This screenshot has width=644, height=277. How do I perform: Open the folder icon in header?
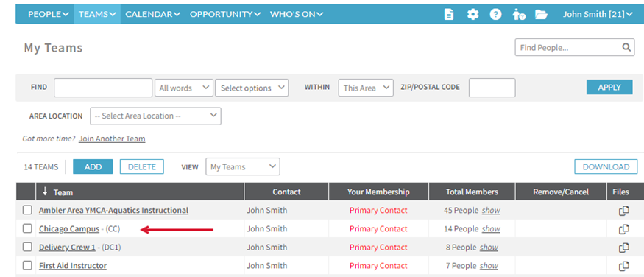(541, 15)
